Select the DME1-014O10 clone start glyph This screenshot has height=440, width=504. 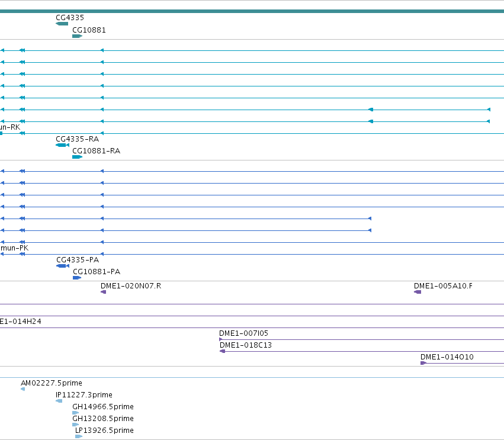click(423, 363)
